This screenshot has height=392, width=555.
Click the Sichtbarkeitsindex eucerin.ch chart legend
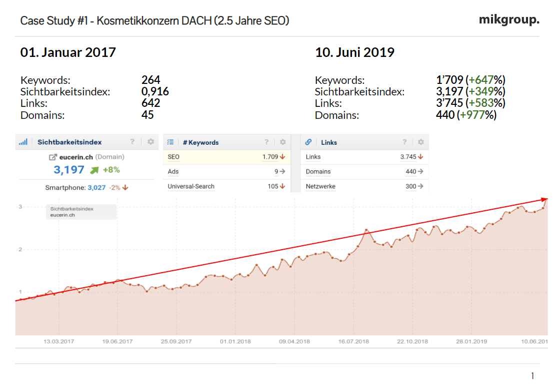(81, 212)
